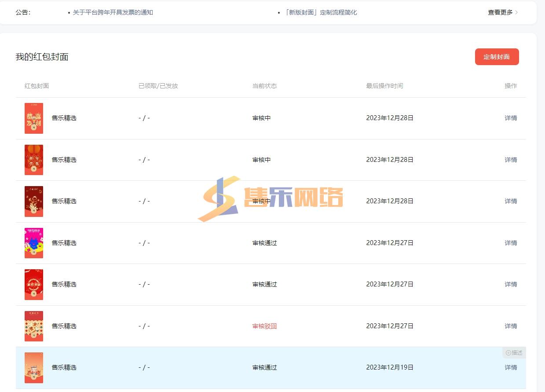Screen dimensions: 545x392
Task: Select the orange cover thumbnail dated 12月19日
Action: (34, 367)
